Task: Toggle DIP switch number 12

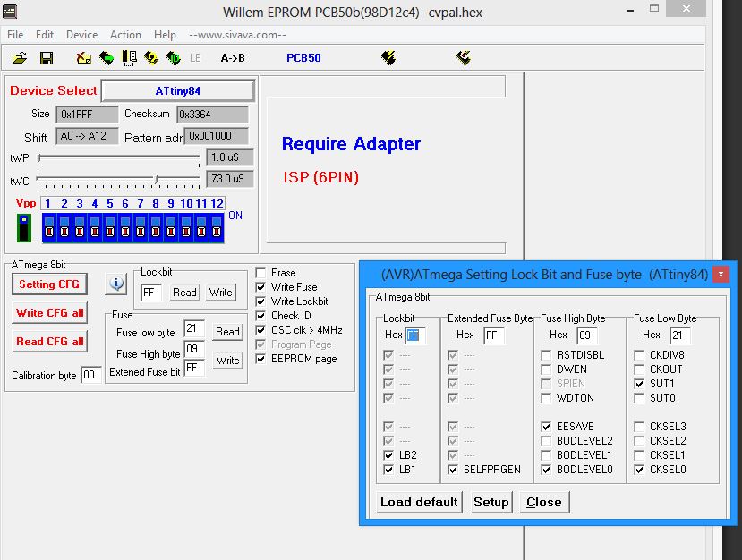Action: pos(217,228)
